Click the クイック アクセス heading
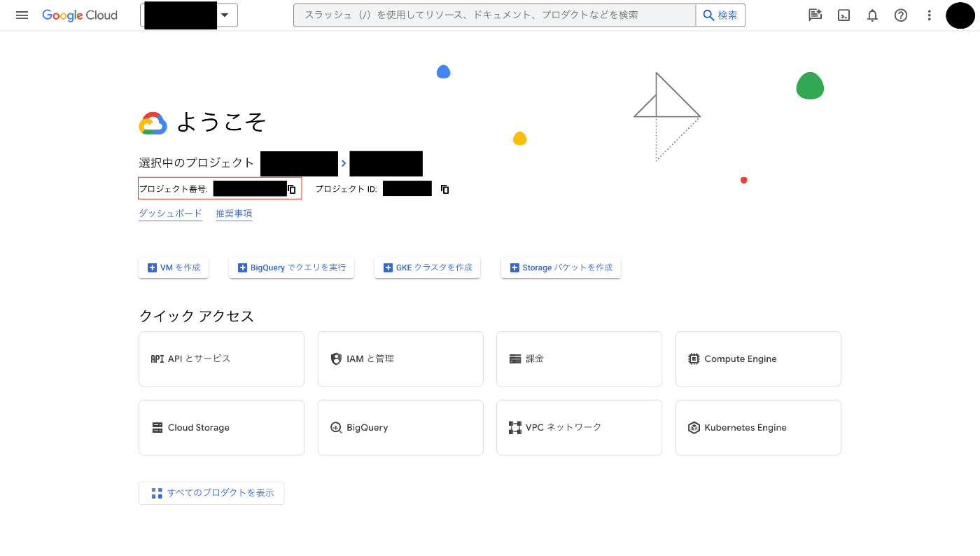 [197, 316]
